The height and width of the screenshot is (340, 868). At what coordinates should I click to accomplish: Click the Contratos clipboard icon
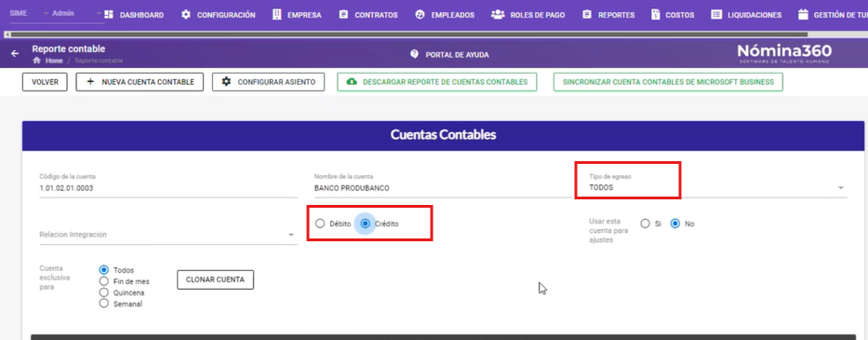(x=344, y=15)
